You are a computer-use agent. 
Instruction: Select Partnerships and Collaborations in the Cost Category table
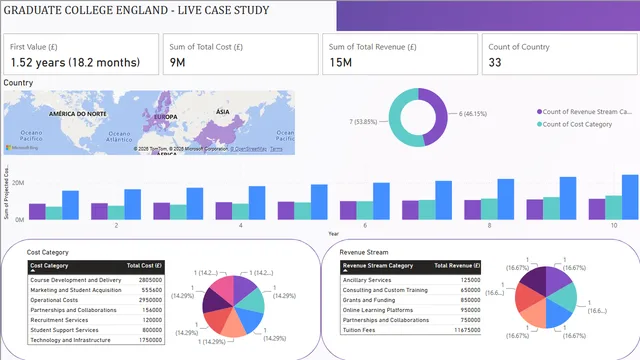[x=96, y=310]
